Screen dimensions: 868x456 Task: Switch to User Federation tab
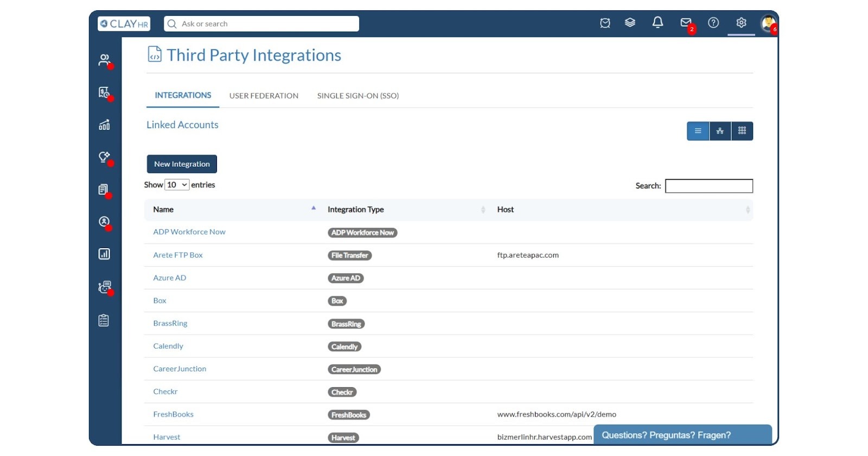pos(264,96)
